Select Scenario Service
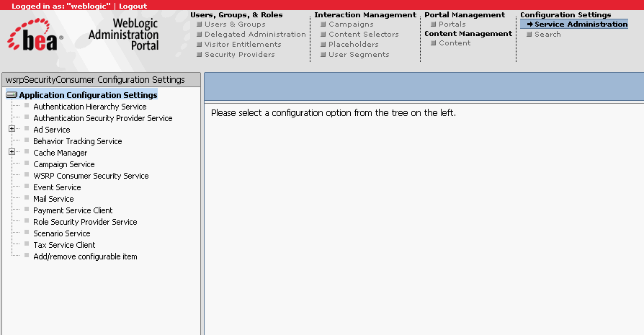This screenshot has height=335, width=644. pos(62,233)
